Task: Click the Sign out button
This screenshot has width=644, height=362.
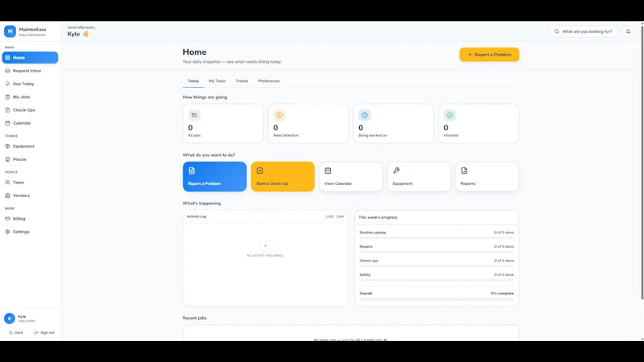Action: pos(44,332)
